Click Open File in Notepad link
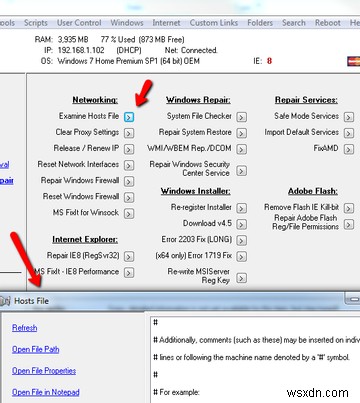This screenshot has width=360, height=403. click(x=46, y=392)
